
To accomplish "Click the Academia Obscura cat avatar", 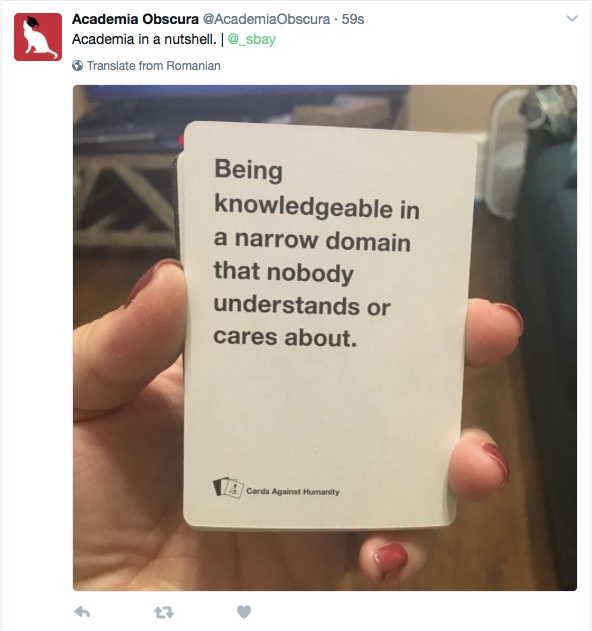I will coord(38,37).
